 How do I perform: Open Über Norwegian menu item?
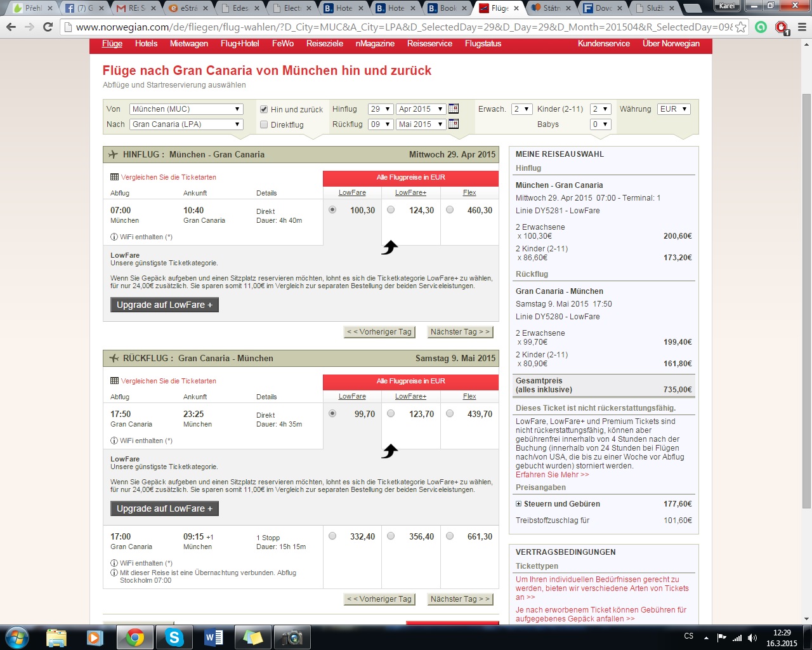(x=671, y=44)
